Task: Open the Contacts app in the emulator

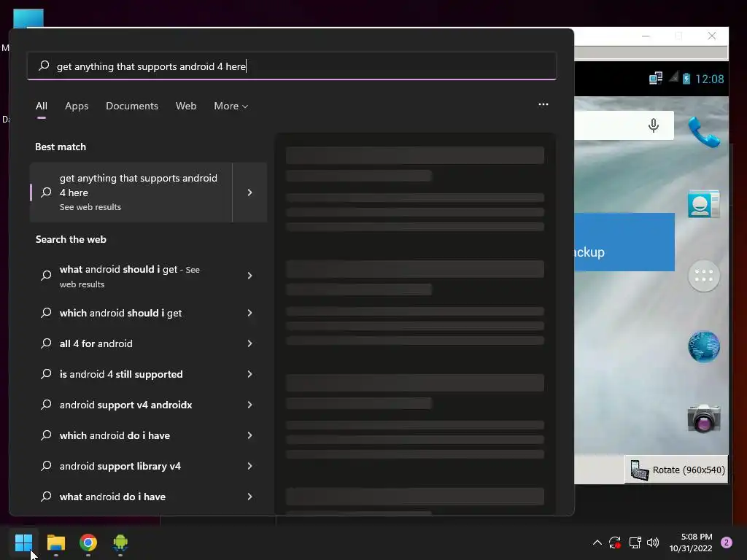Action: tap(704, 204)
